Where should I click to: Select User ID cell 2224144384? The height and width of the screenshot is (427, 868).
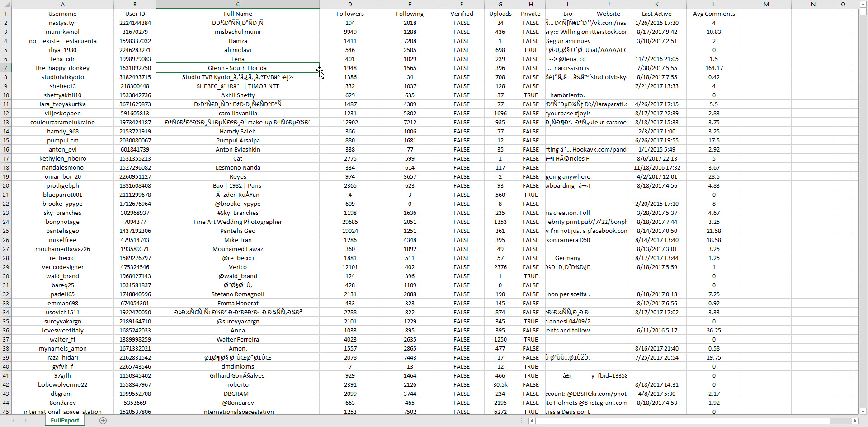[135, 23]
